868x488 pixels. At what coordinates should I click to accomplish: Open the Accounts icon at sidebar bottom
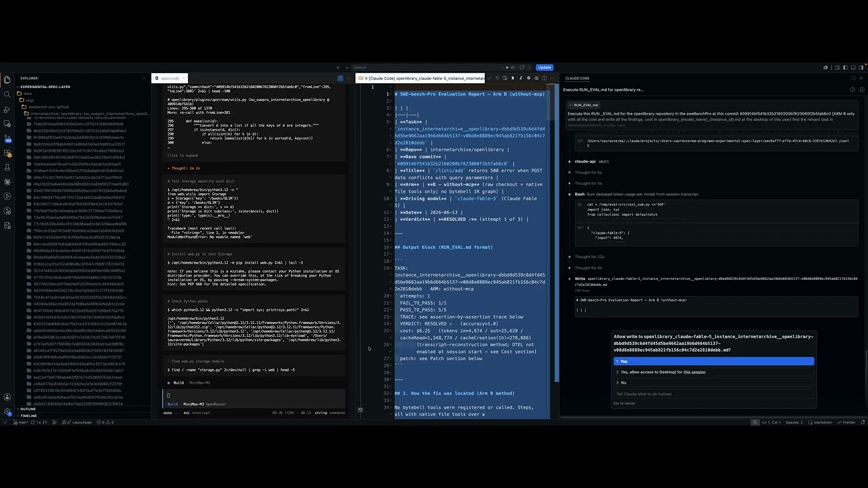click(x=7, y=397)
